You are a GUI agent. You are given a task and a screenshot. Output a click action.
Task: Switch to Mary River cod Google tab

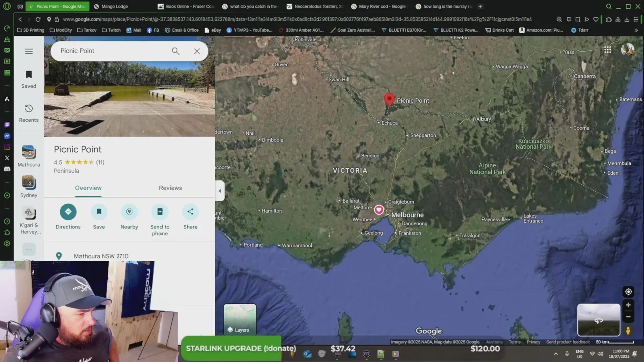pos(379,7)
